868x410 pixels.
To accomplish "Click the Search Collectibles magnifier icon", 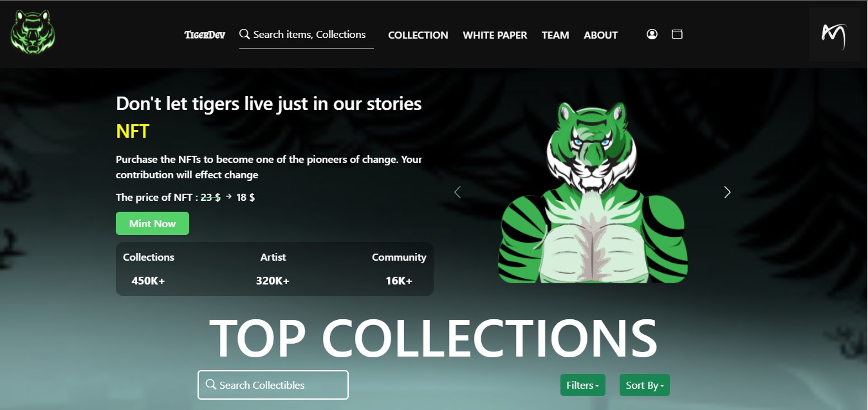I will click(210, 384).
